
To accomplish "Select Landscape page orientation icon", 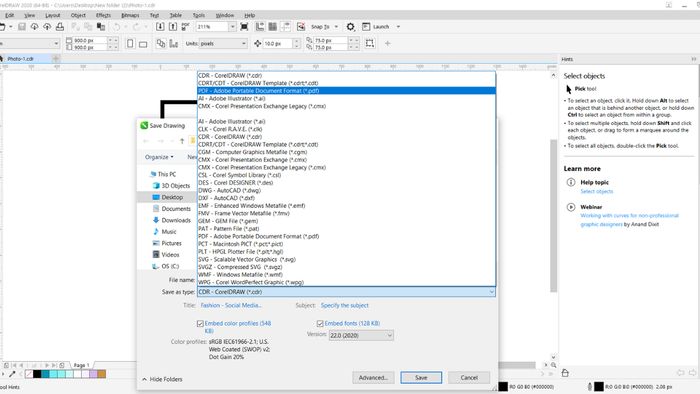I will click(x=143, y=44).
